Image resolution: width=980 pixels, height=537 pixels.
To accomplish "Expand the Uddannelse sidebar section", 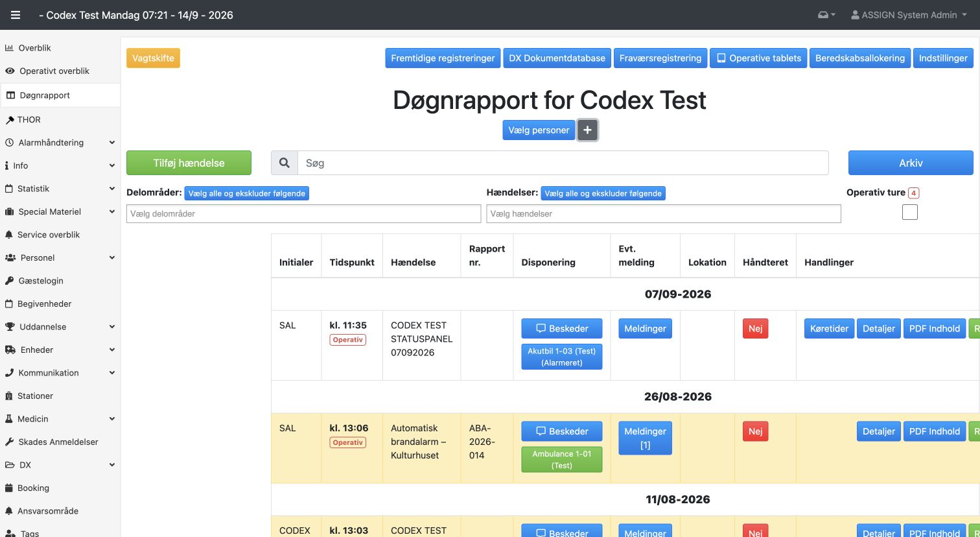I will click(x=60, y=327).
